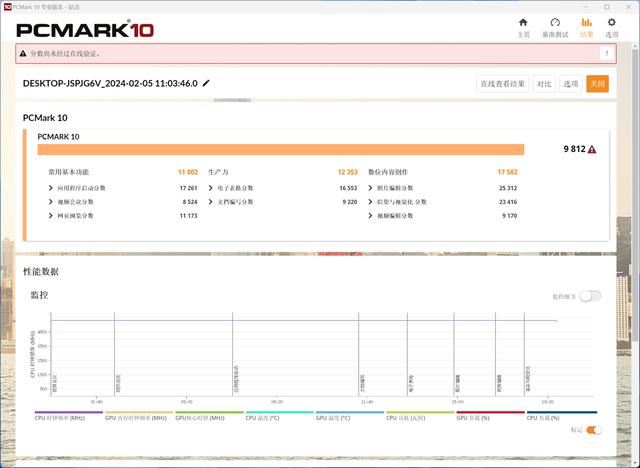
Task: Click the 选项 button next to 对比
Action: pos(571,84)
